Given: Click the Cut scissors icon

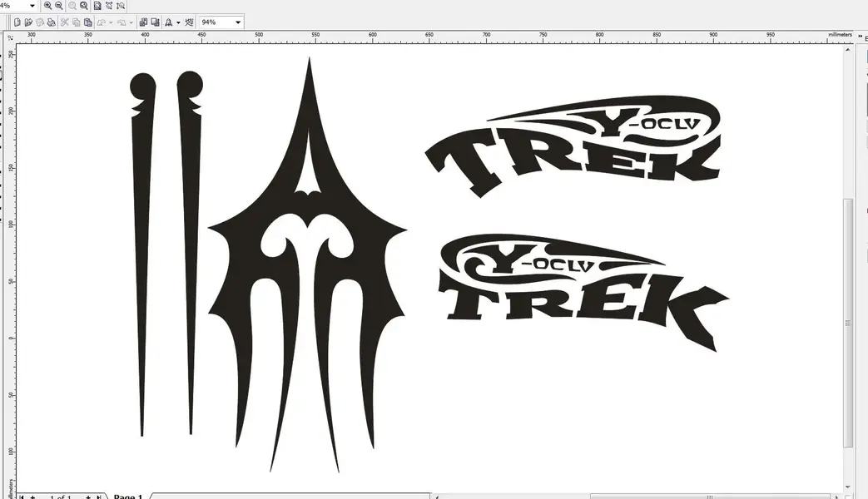Looking at the screenshot, I should 64,22.
